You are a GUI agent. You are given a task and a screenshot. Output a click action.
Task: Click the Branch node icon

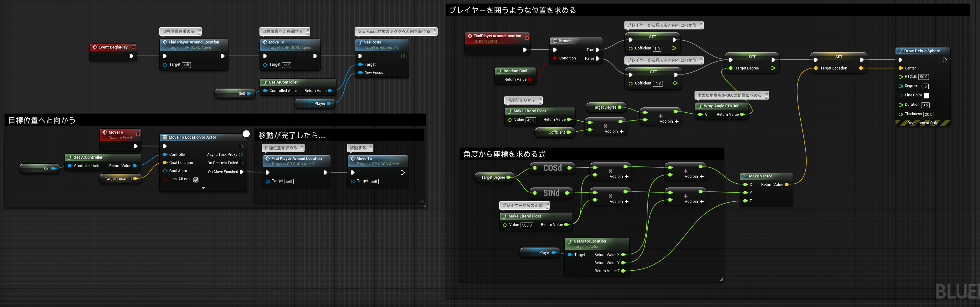tap(555, 41)
